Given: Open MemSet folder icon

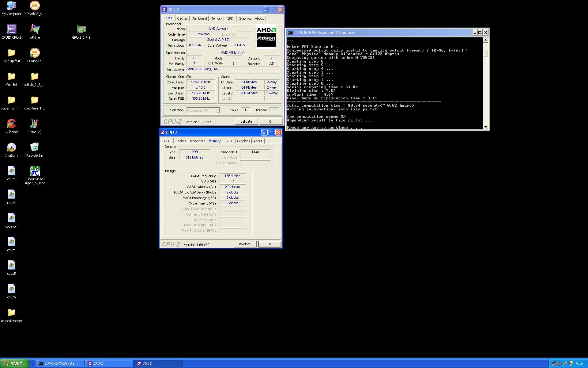Looking at the screenshot, I should (x=11, y=79).
